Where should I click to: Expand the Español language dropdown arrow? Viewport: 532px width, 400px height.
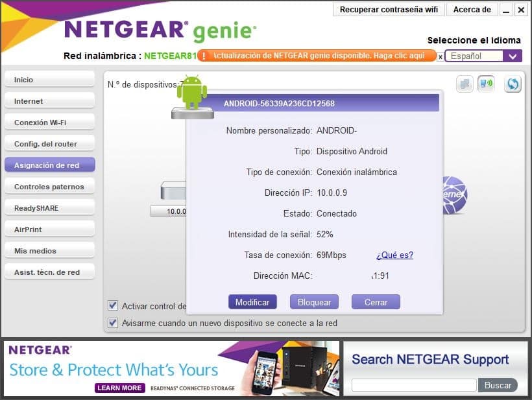click(513, 56)
